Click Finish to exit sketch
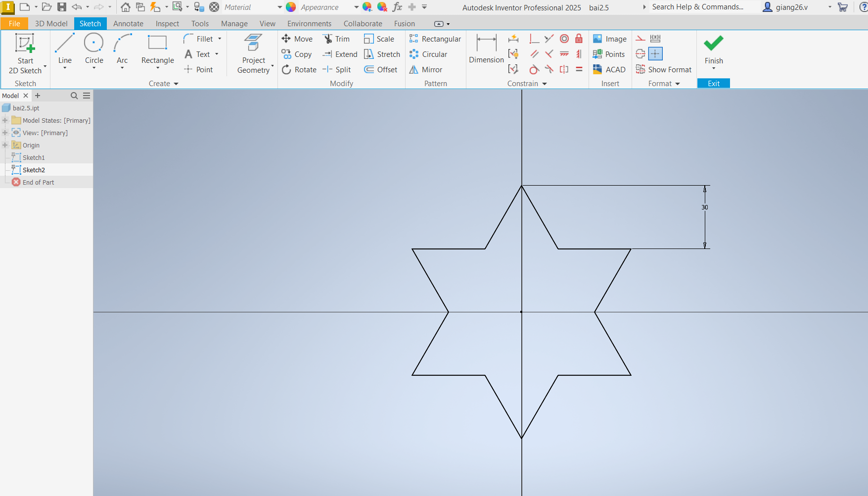868x496 pixels. [x=714, y=49]
